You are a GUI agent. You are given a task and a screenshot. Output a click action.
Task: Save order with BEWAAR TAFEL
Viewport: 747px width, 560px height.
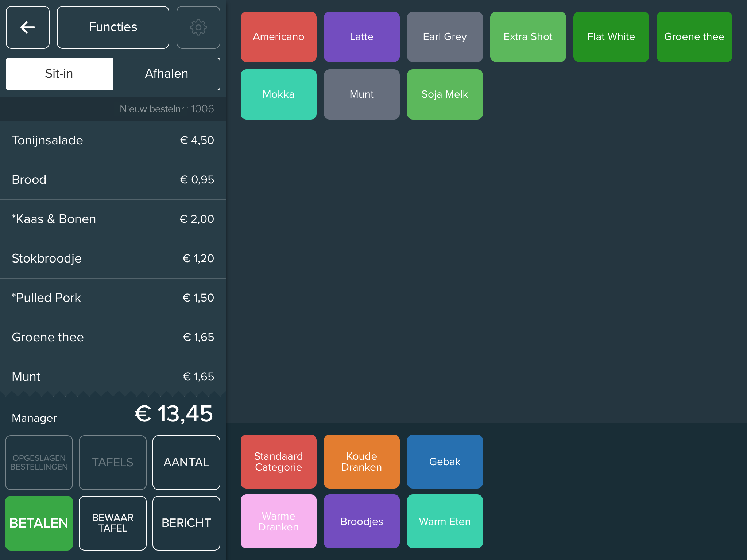[113, 523]
